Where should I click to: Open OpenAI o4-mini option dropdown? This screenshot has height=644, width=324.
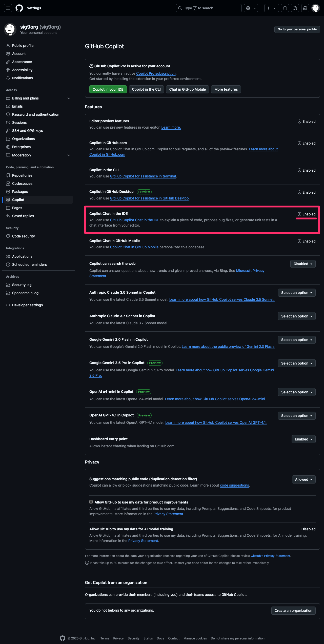297,392
